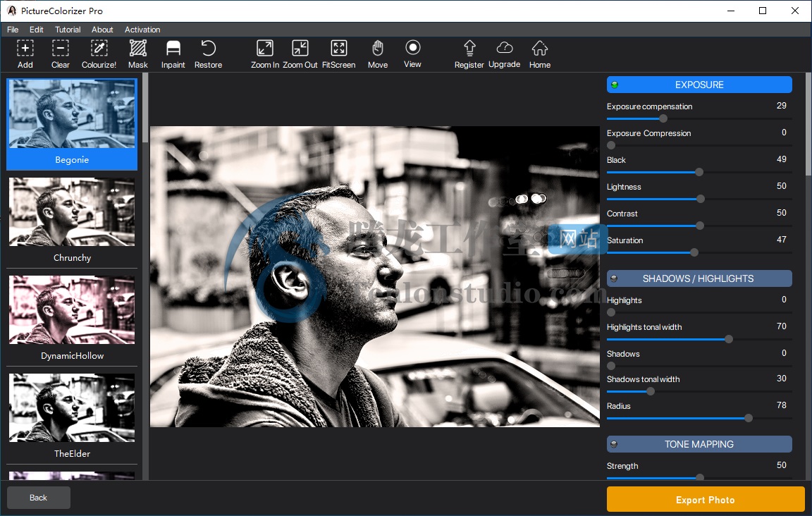Viewport: 812px width, 516px height.
Task: Open the Mask tool
Action: (137, 54)
